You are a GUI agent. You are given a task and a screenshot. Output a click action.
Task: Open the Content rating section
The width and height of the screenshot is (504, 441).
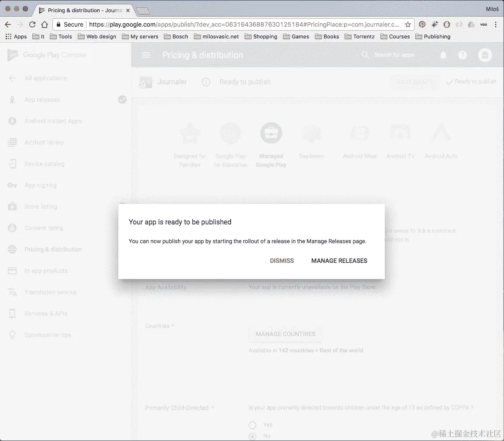click(x=44, y=228)
